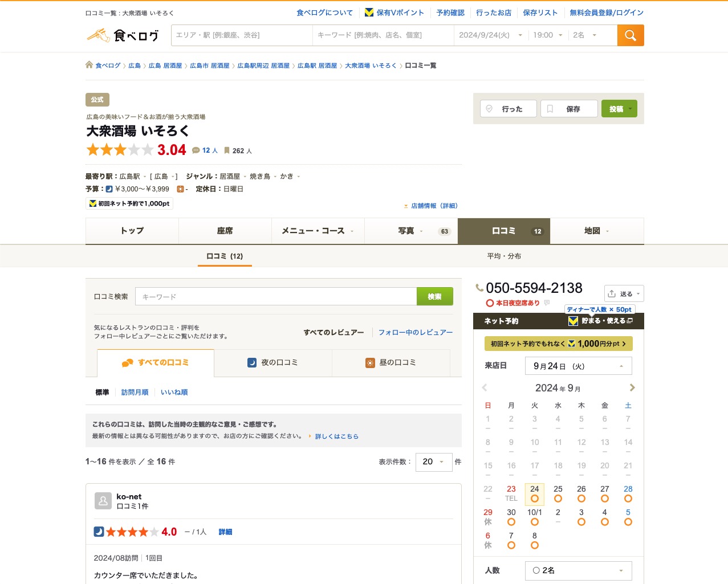
Task: Click the phone icon beside 050-5594-2138
Action: (479, 288)
